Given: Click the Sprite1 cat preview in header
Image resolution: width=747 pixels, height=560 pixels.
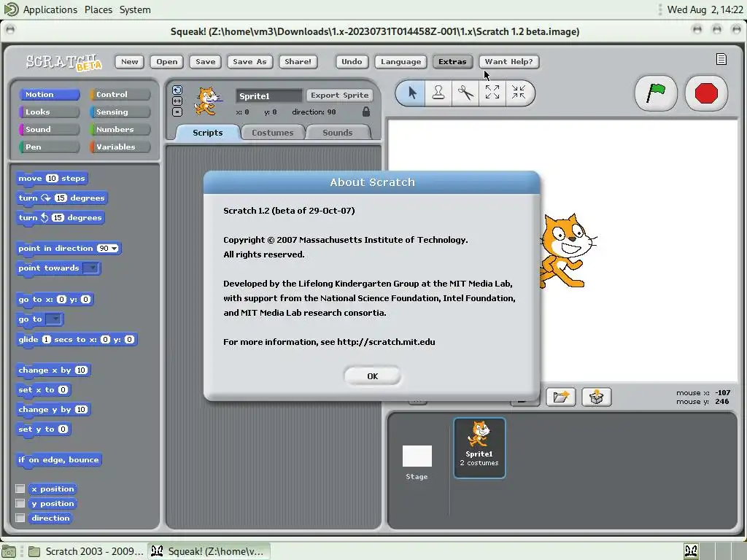Looking at the screenshot, I should (208, 101).
